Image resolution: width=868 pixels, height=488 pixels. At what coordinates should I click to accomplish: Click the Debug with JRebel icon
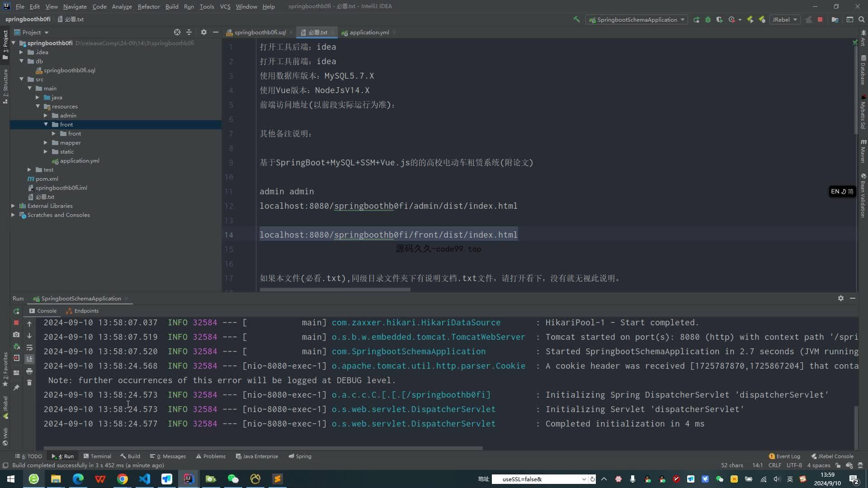pos(762,19)
